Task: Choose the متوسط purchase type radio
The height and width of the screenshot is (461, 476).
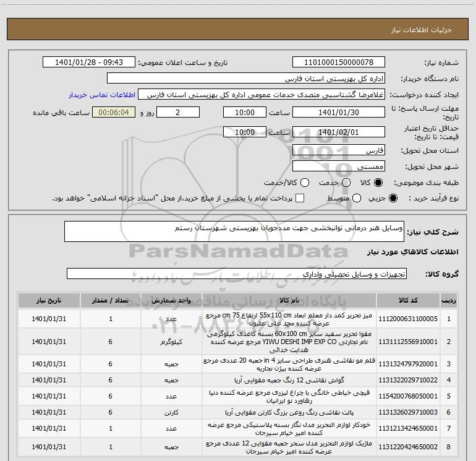Action: click(357, 198)
